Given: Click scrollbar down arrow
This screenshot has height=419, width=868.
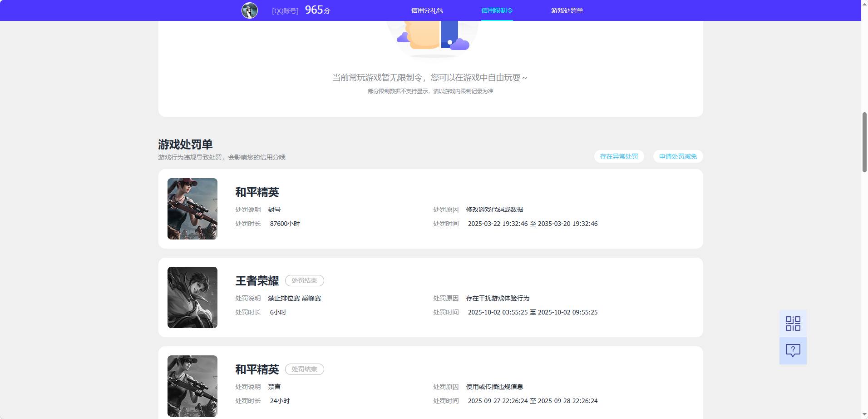Looking at the screenshot, I should [x=864, y=414].
